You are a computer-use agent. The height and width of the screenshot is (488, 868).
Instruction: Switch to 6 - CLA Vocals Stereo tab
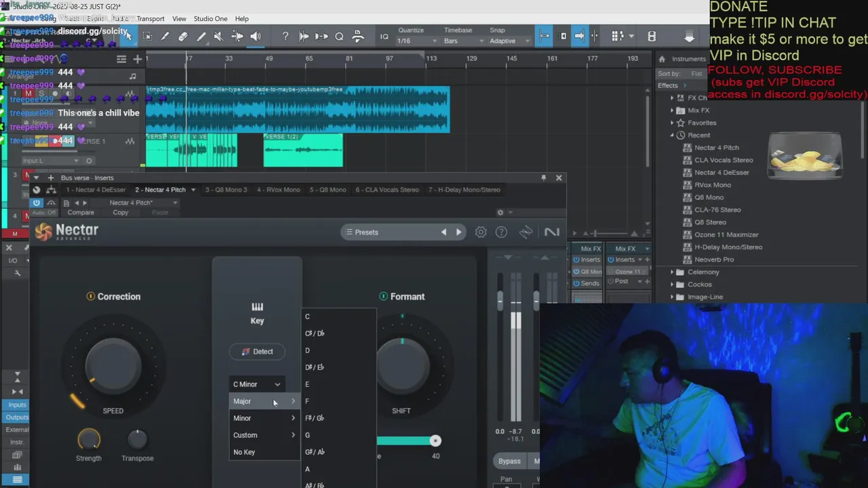387,190
